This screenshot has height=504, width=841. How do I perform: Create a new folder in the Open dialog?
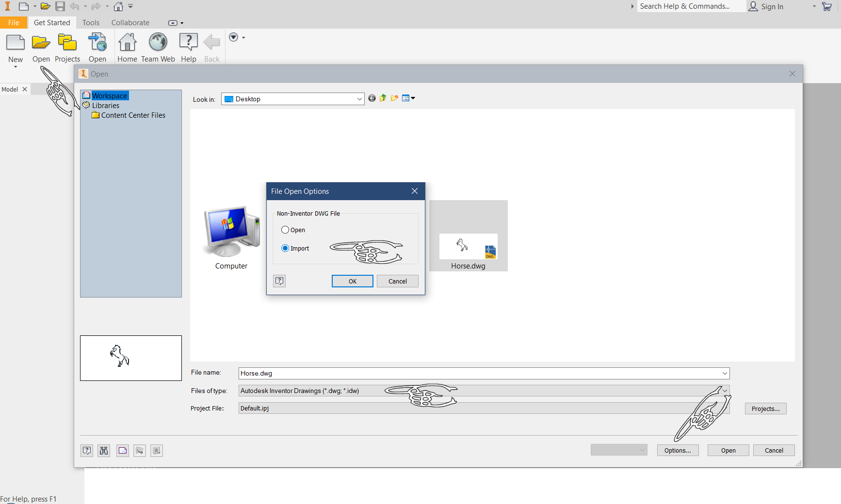click(394, 98)
